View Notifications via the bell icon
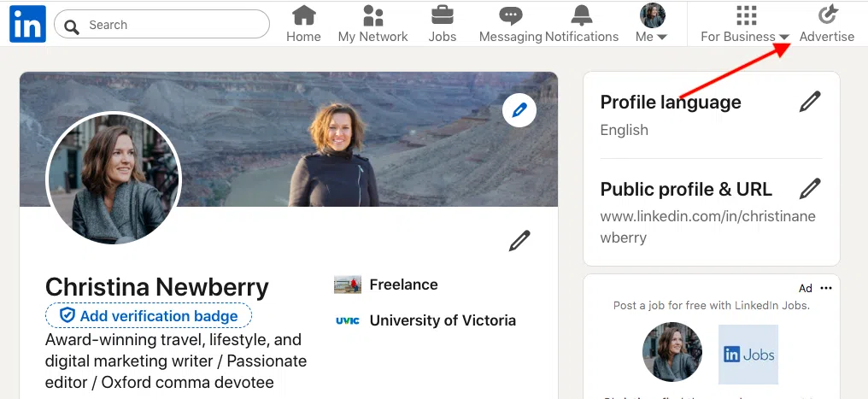This screenshot has height=399, width=868. coord(582,16)
